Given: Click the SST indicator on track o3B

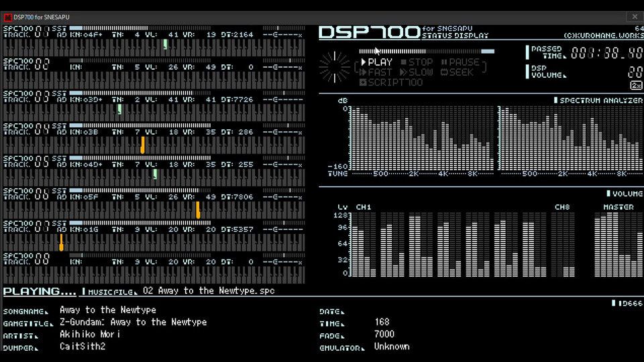Looking at the screenshot, I should pyautogui.click(x=59, y=125).
